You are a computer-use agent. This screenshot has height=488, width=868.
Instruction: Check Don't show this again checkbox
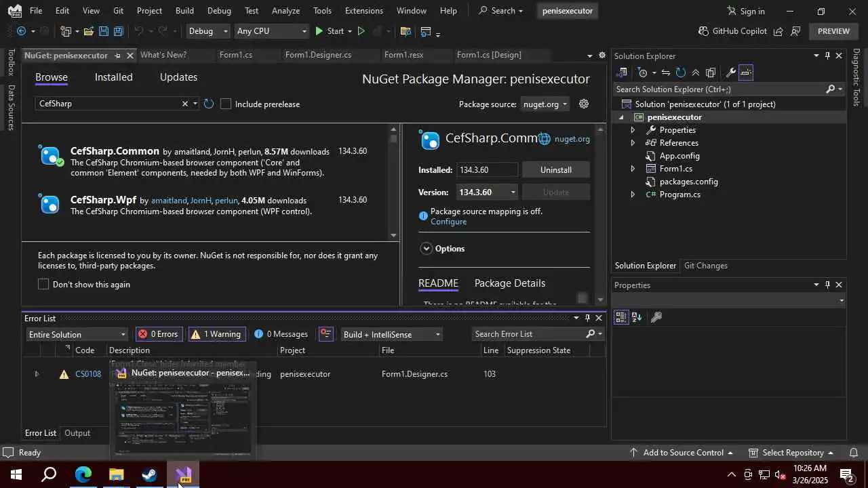point(43,284)
